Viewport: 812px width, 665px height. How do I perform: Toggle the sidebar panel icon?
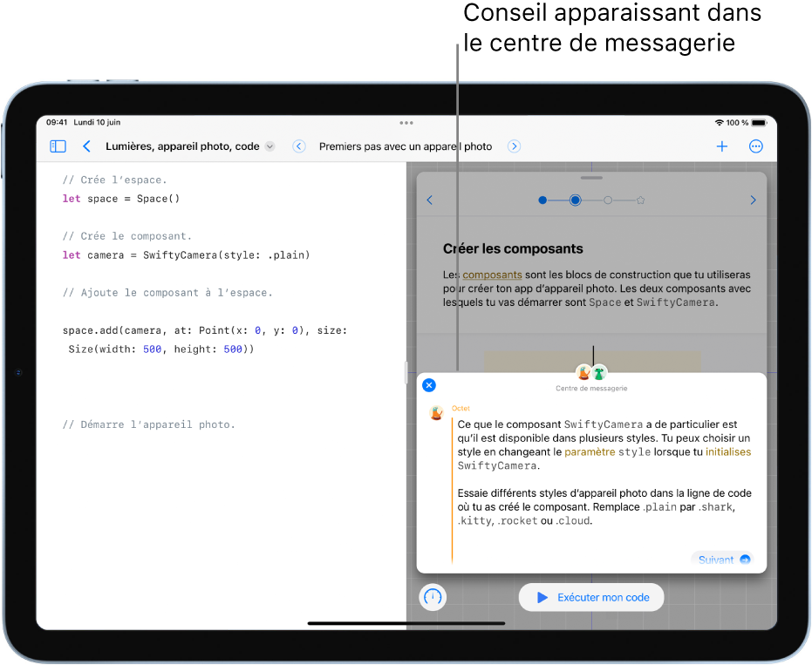coord(58,146)
